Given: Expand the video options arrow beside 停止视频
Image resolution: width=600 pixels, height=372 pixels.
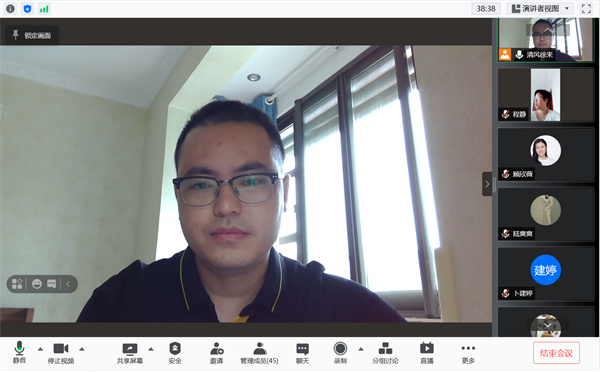Looking at the screenshot, I should click(x=82, y=349).
